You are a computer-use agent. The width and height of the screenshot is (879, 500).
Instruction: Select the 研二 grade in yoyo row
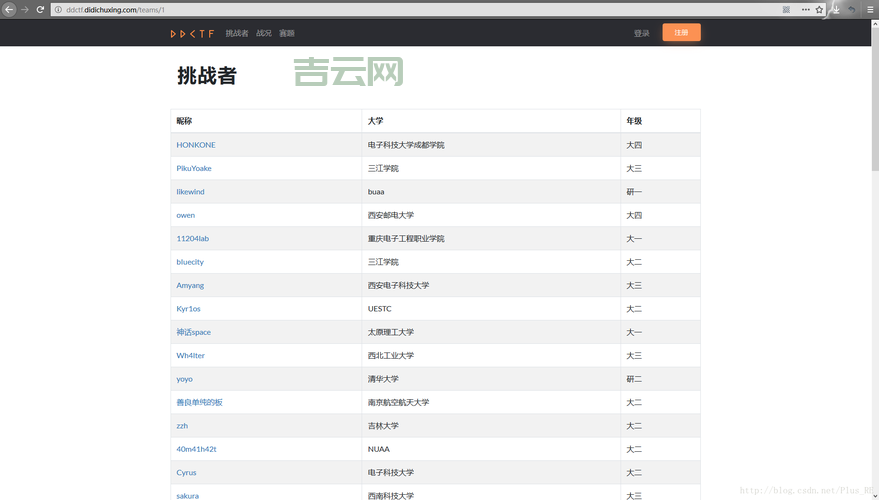[x=634, y=379]
